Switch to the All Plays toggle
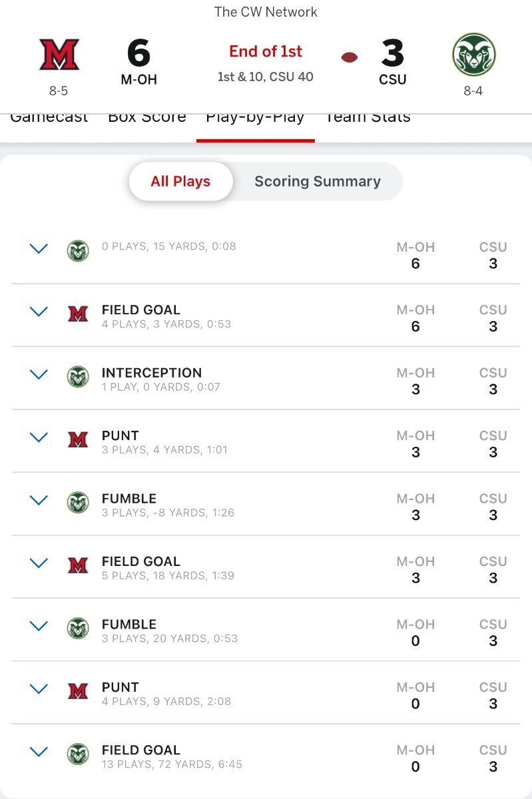This screenshot has width=532, height=799. [180, 181]
